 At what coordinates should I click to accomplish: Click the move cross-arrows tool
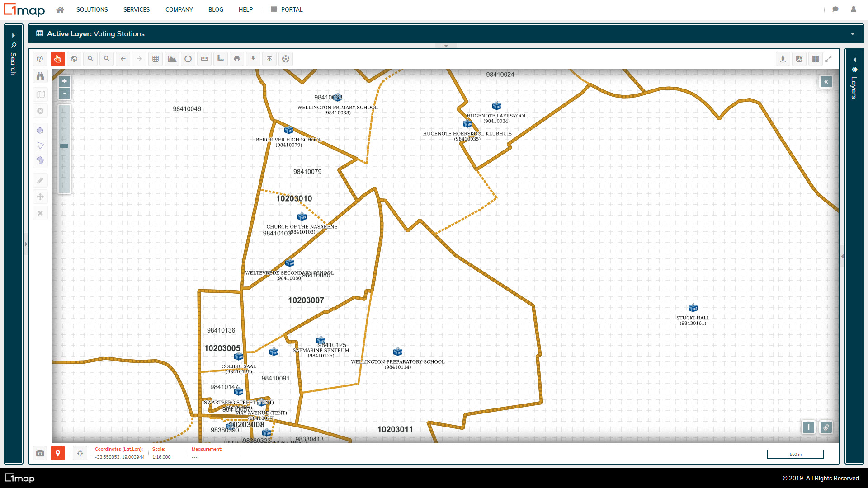pyautogui.click(x=40, y=197)
